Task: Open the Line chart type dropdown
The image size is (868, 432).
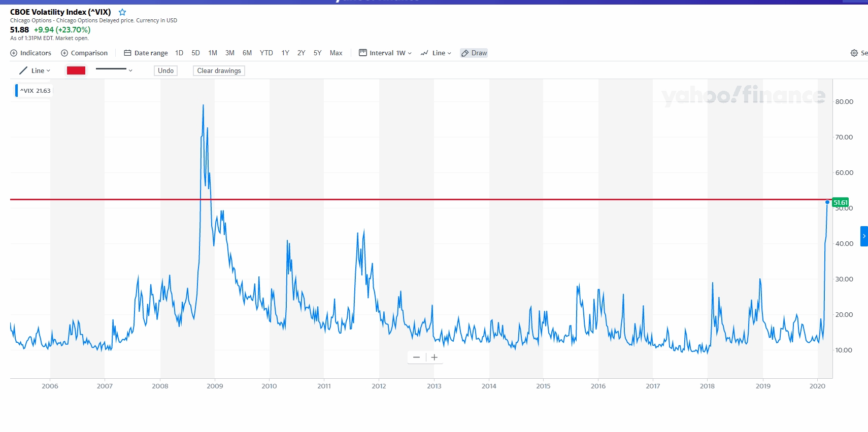Action: coord(436,53)
